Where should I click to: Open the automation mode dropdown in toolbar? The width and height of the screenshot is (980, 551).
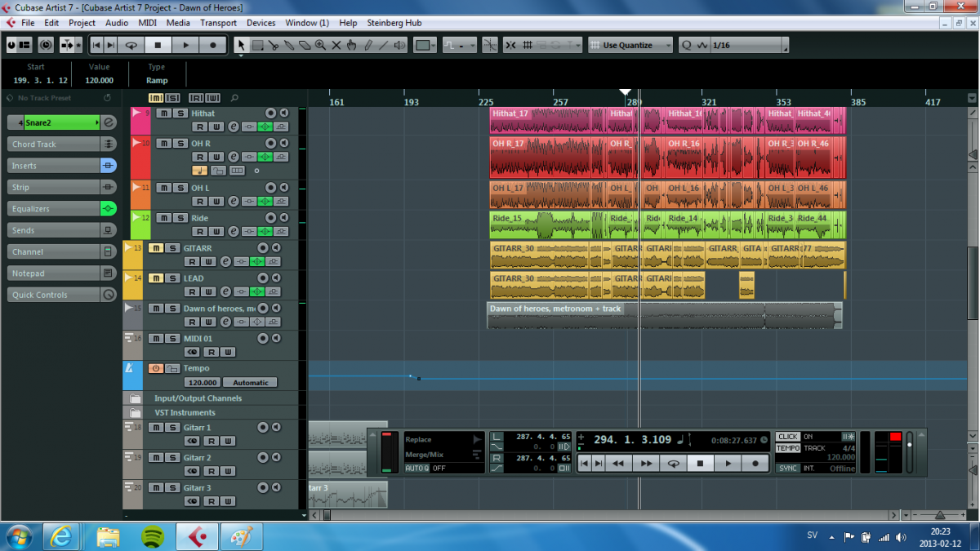coord(460,45)
